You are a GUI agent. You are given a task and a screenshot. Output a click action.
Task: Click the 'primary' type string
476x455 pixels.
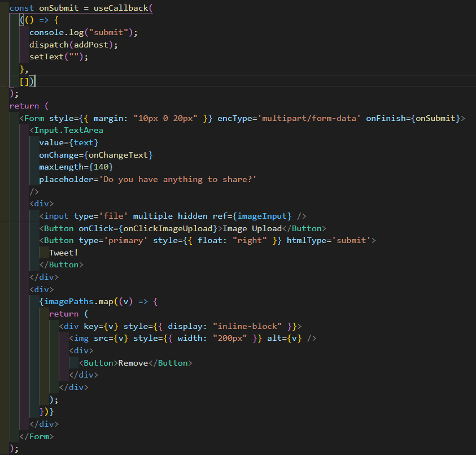coord(126,241)
